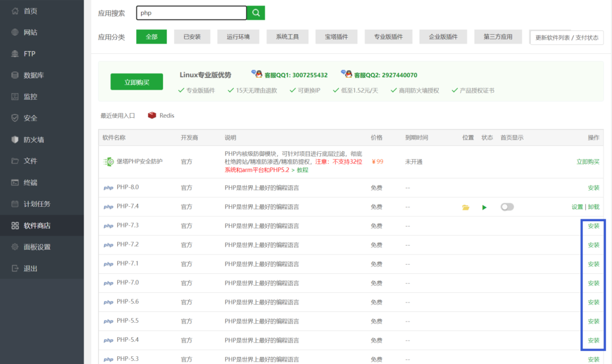Click PHP-7.4 running status play icon
Image resolution: width=612 pixels, height=364 pixels.
coord(485,207)
